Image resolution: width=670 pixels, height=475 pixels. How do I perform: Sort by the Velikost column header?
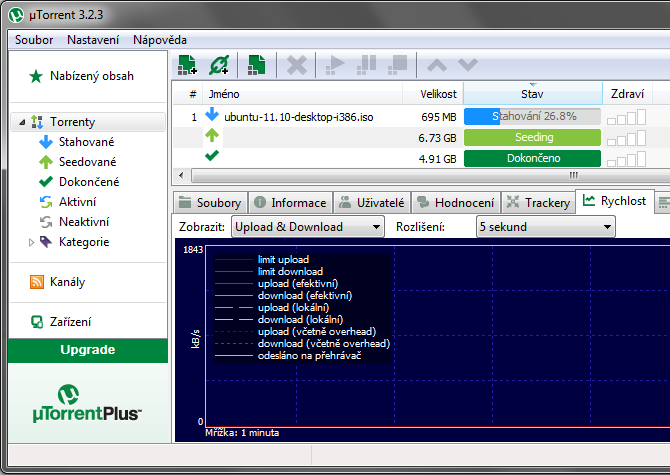433,94
